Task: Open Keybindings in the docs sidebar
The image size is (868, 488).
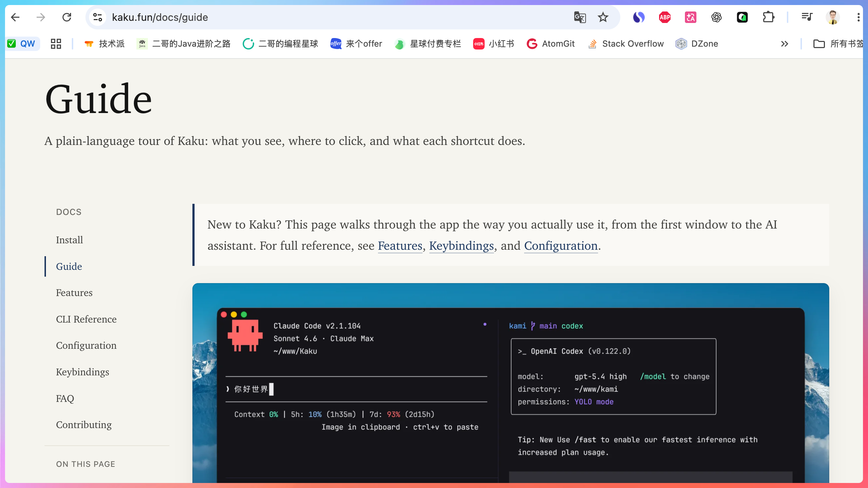Action: click(83, 372)
